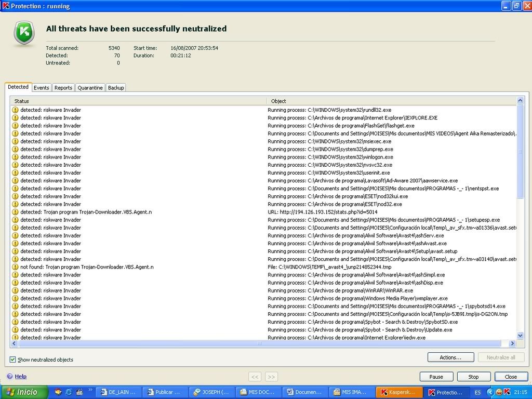Go to the Backup tab
The image size is (532, 399).
point(116,87)
